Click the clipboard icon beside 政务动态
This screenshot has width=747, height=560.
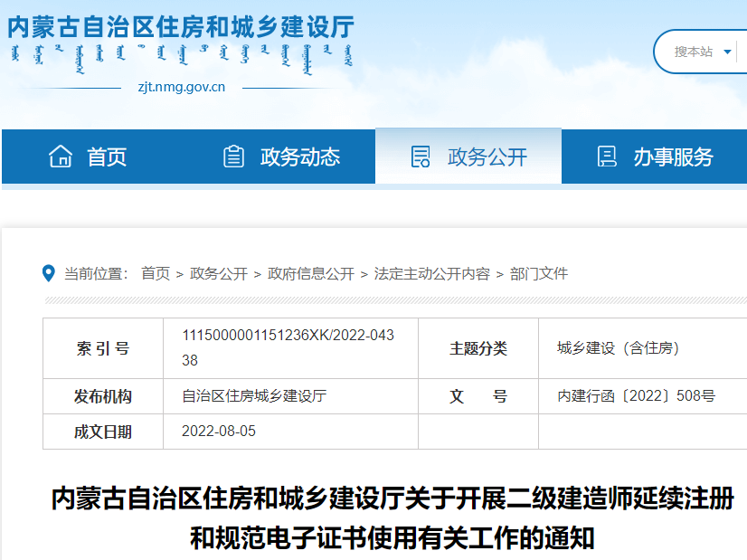pos(233,156)
